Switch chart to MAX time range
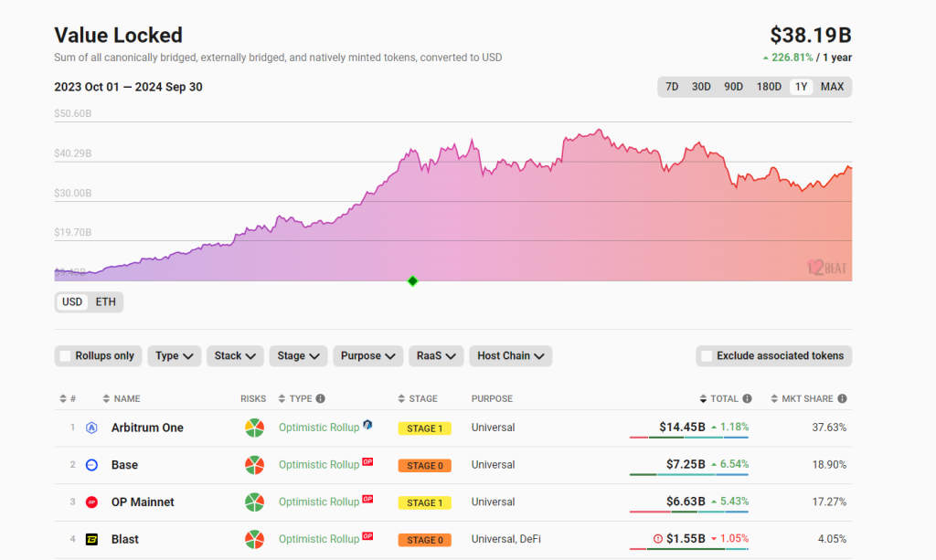The height and width of the screenshot is (560, 936). (x=832, y=87)
